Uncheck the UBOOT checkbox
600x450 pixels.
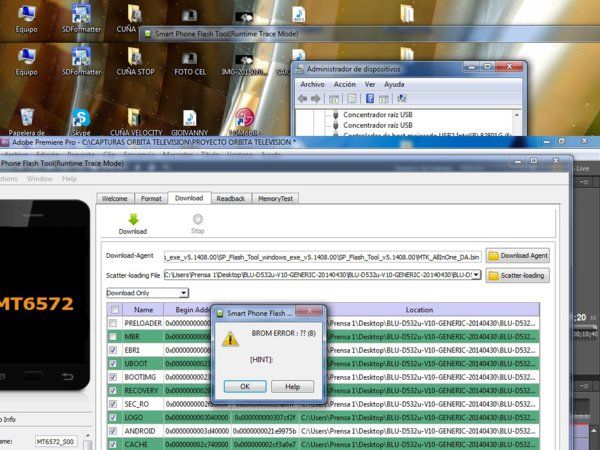tap(113, 364)
